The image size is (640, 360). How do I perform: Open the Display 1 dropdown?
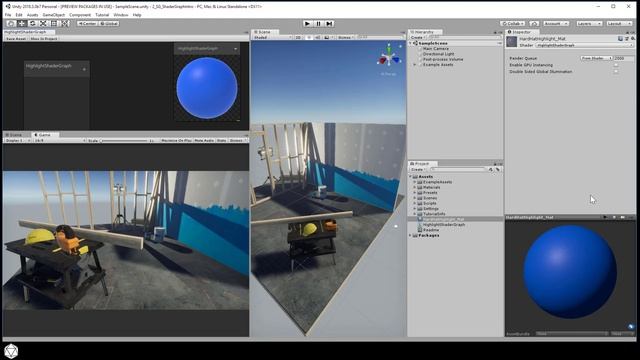pyautogui.click(x=17, y=140)
